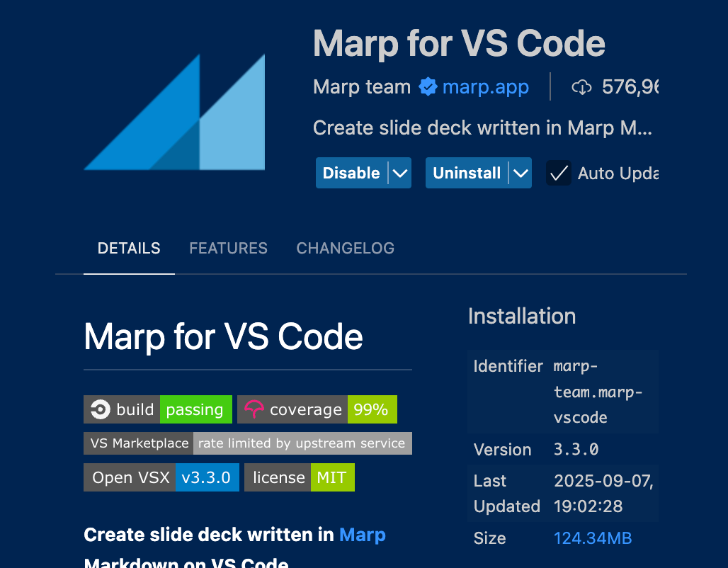Click the extension description text under title
Image resolution: width=728 pixels, height=568 pixels.
click(x=482, y=127)
